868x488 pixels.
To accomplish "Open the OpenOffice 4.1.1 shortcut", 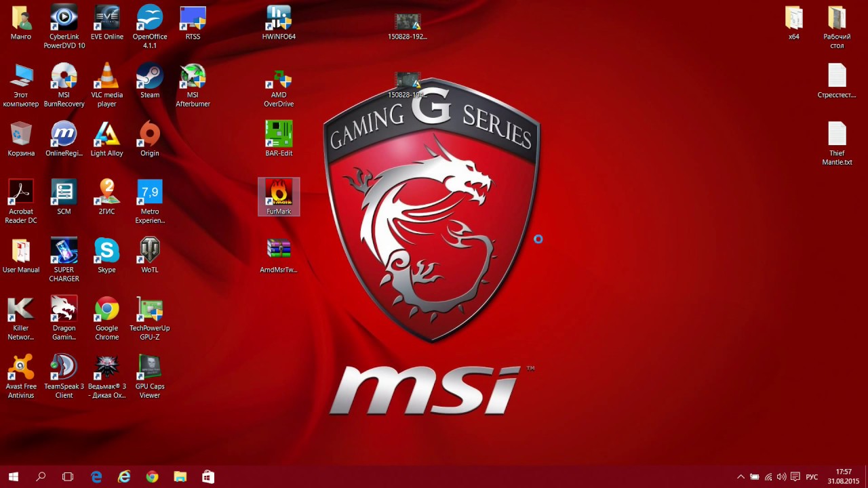I will (150, 27).
